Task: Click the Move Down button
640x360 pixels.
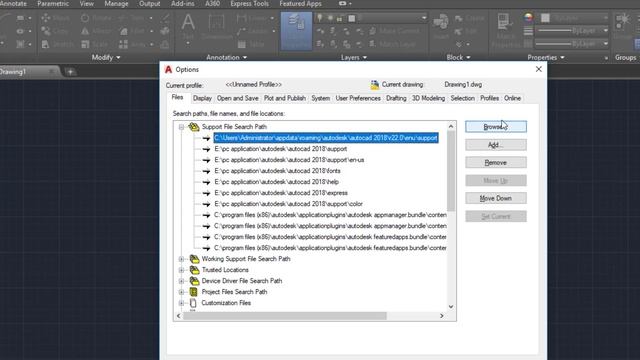Action: click(x=496, y=198)
